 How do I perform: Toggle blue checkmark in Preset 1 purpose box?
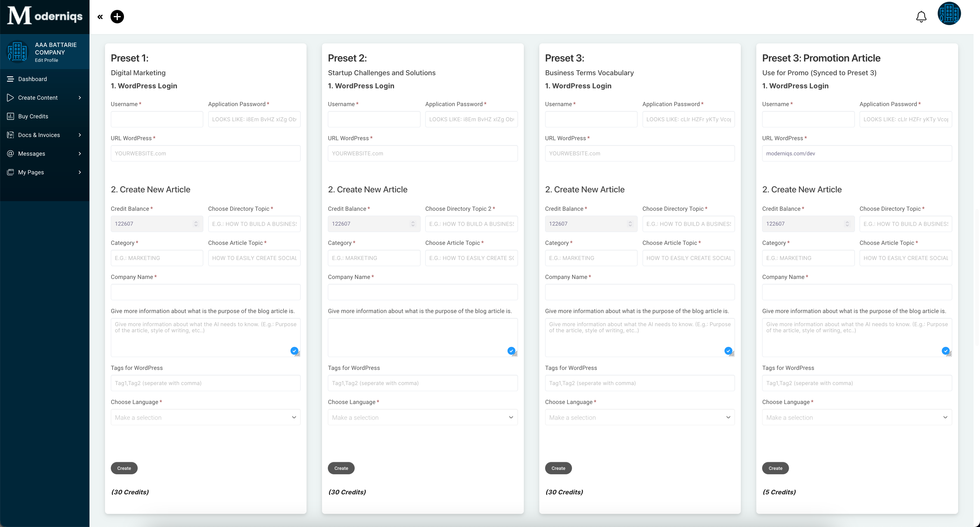tap(294, 351)
